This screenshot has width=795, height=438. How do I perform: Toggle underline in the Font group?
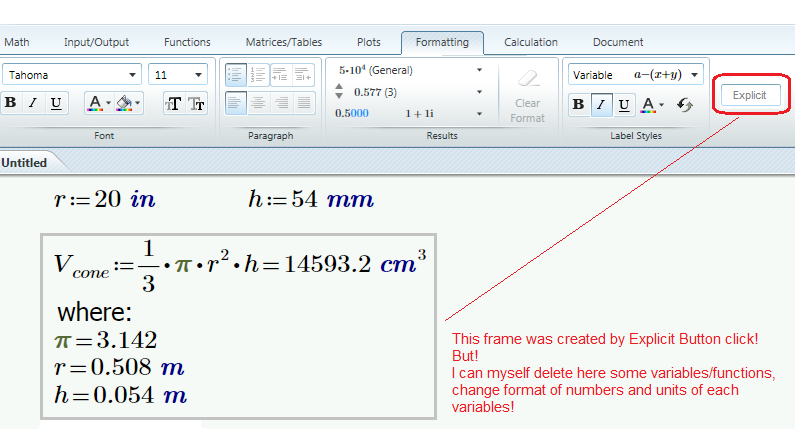(56, 103)
